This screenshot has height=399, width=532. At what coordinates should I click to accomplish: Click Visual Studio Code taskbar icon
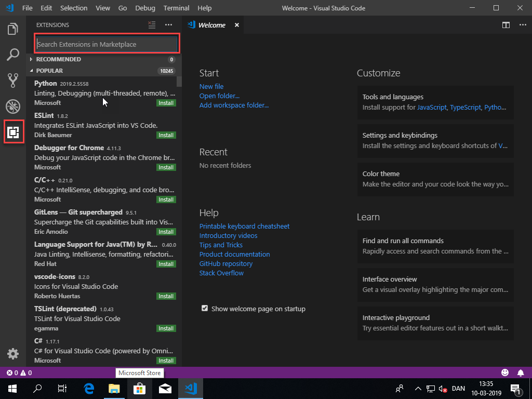tap(191, 389)
